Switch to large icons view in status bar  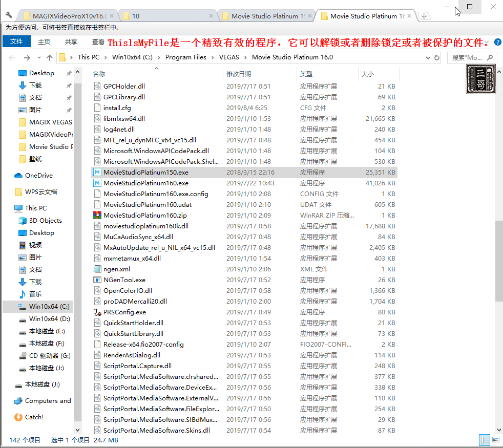(x=496, y=440)
